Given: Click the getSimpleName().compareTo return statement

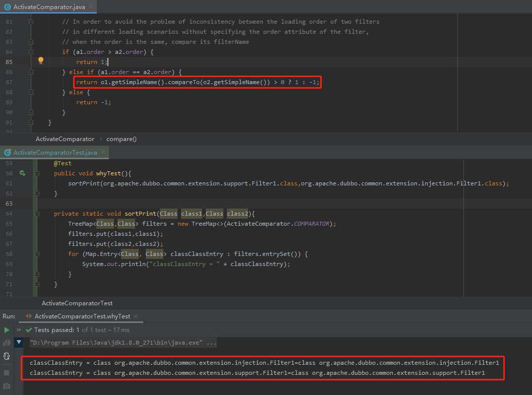Looking at the screenshot, I should click(198, 82).
